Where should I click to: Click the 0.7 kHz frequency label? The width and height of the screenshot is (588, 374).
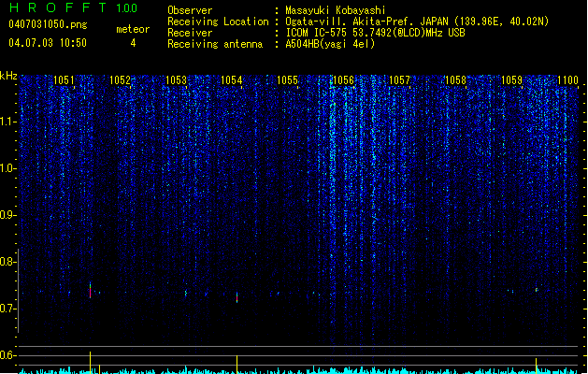click(x=8, y=309)
